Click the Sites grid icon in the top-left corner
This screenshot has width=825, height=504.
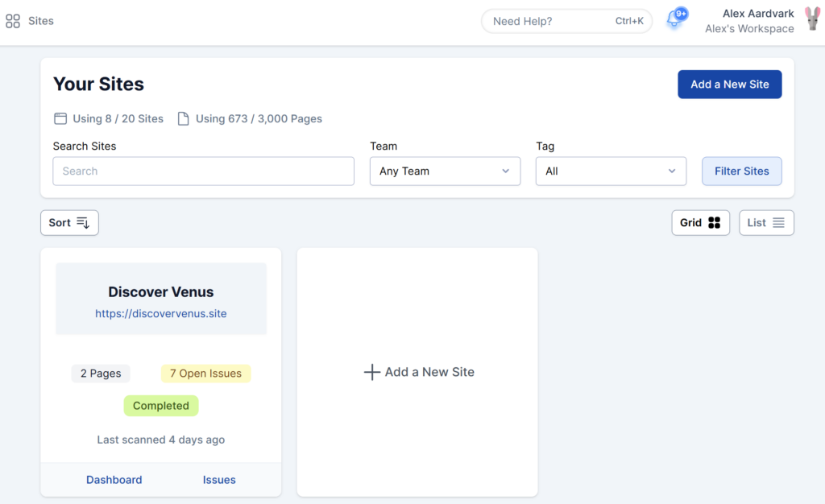[11, 21]
